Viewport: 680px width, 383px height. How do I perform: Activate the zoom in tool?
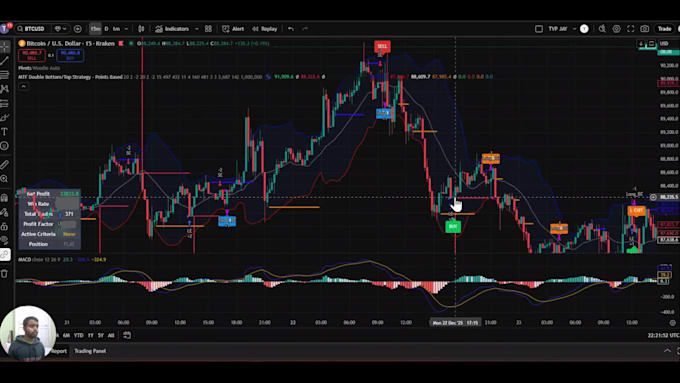click(5, 179)
